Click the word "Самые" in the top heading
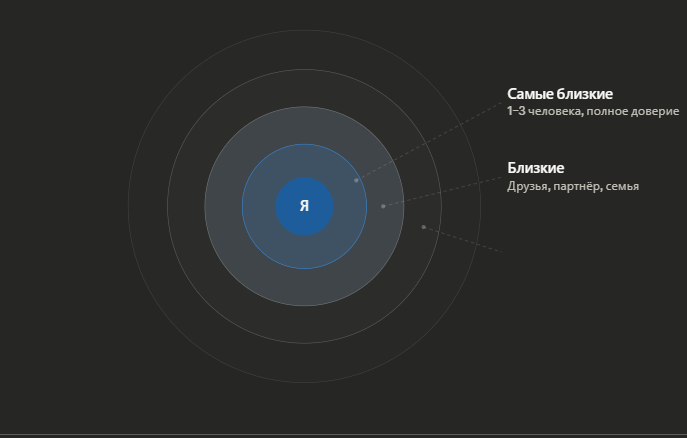Screen dimensions: 687x438 [x=529, y=94]
